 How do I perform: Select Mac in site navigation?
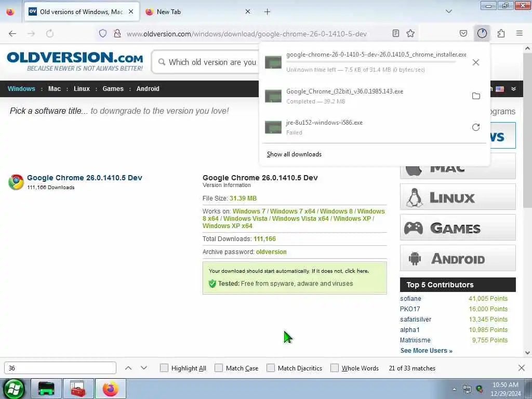54,88
